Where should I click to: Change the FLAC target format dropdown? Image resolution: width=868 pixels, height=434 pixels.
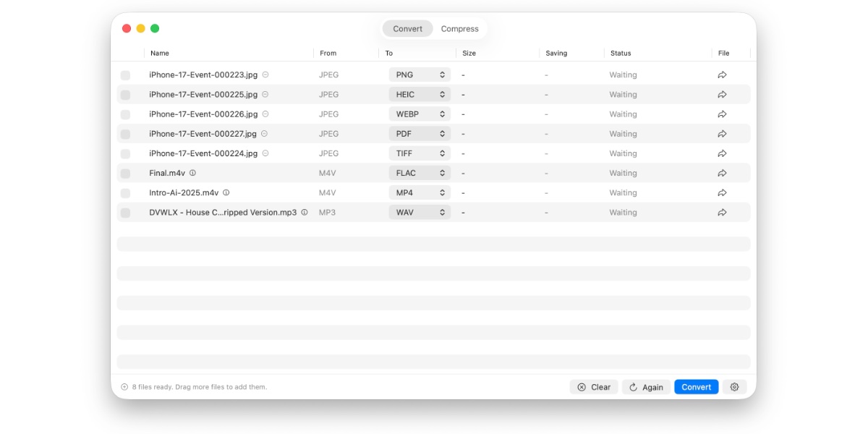pyautogui.click(x=420, y=174)
